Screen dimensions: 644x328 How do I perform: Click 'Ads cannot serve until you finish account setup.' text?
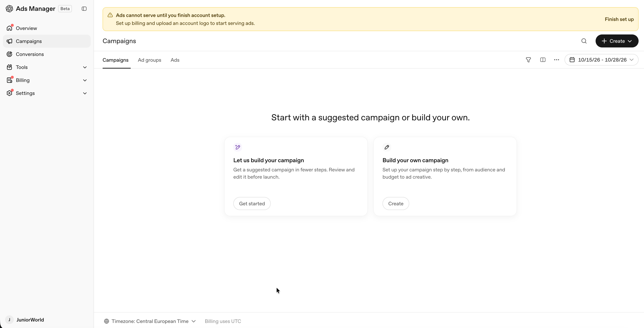coord(170,15)
